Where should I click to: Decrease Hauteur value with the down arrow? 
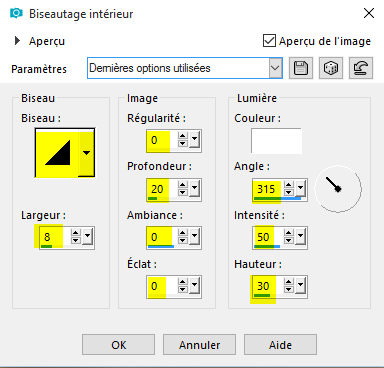289,290
